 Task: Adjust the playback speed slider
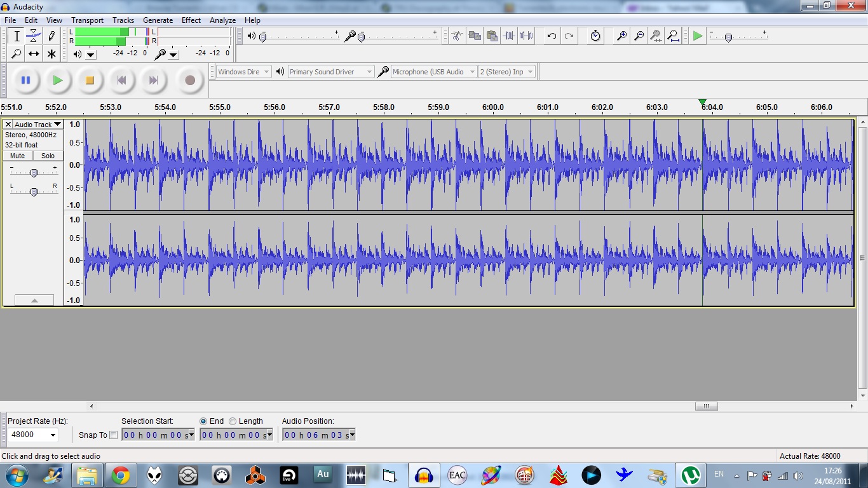[x=728, y=37]
